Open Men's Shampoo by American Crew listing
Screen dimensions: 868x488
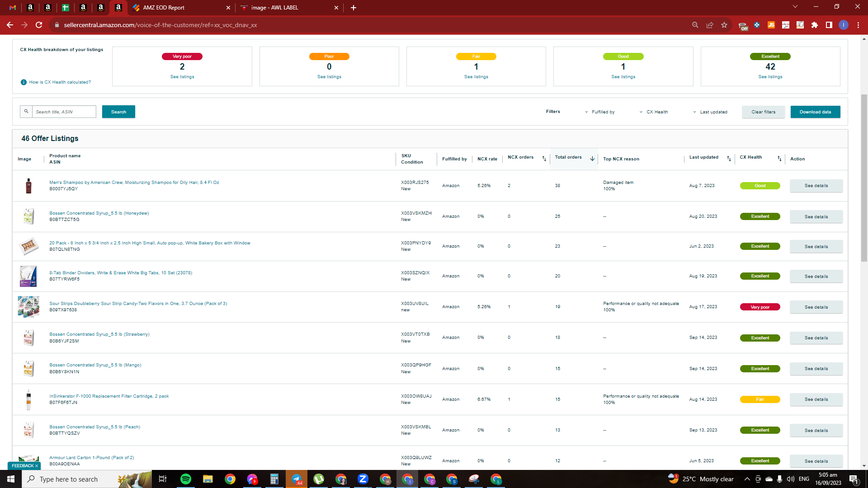tap(134, 183)
